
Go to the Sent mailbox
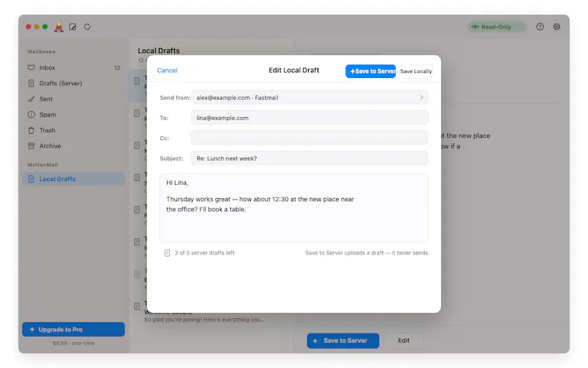(73, 99)
